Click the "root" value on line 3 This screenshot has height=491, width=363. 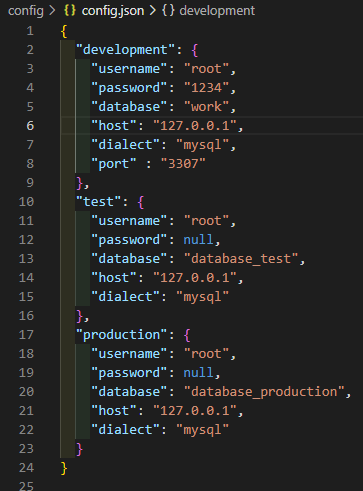tap(206, 69)
